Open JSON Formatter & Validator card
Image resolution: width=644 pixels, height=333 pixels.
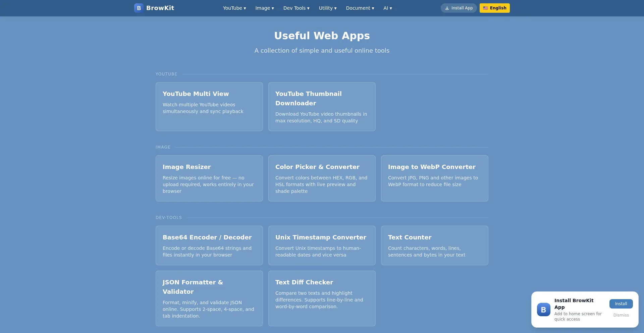click(209, 298)
